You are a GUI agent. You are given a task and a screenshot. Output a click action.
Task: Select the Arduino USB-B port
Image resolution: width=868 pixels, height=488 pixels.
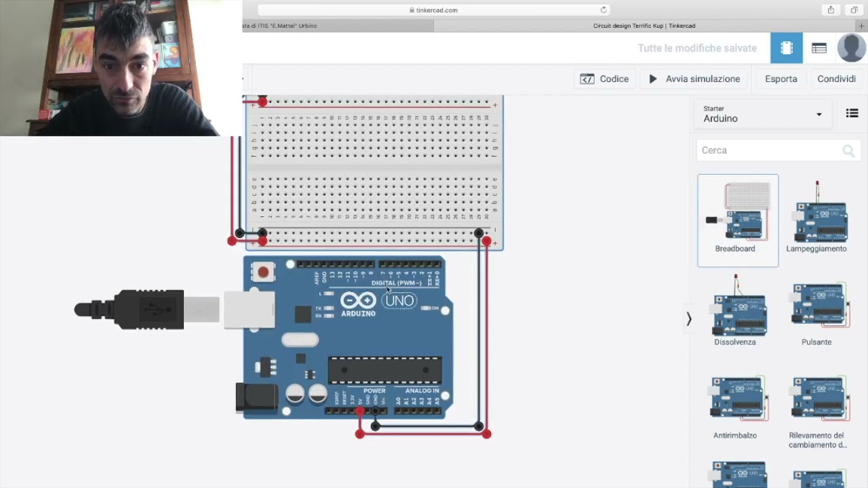(249, 310)
